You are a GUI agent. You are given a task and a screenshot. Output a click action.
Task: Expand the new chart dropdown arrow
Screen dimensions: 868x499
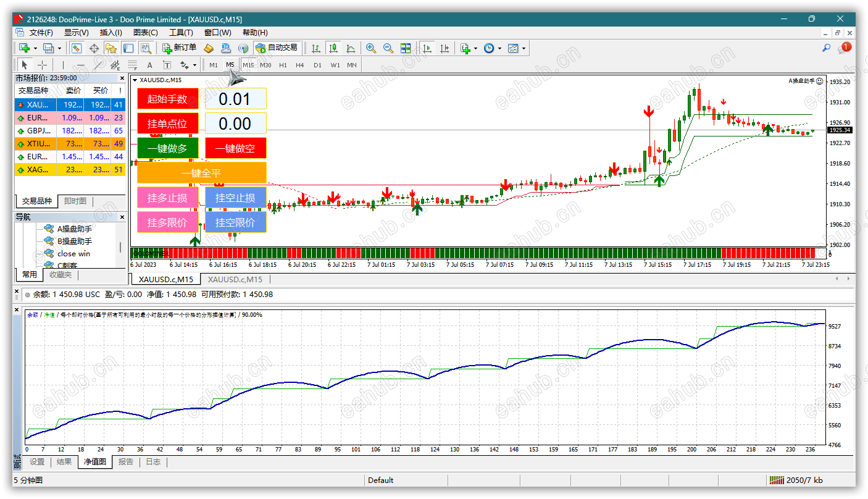pyautogui.click(x=35, y=48)
